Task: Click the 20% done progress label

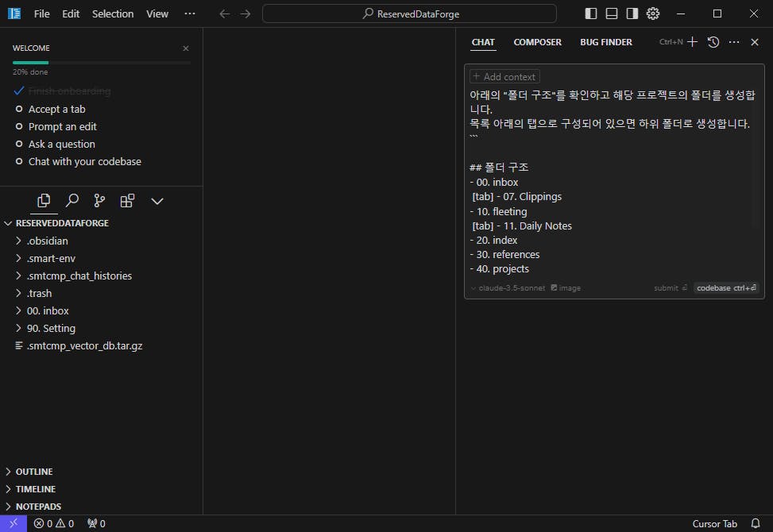Action: [x=30, y=72]
